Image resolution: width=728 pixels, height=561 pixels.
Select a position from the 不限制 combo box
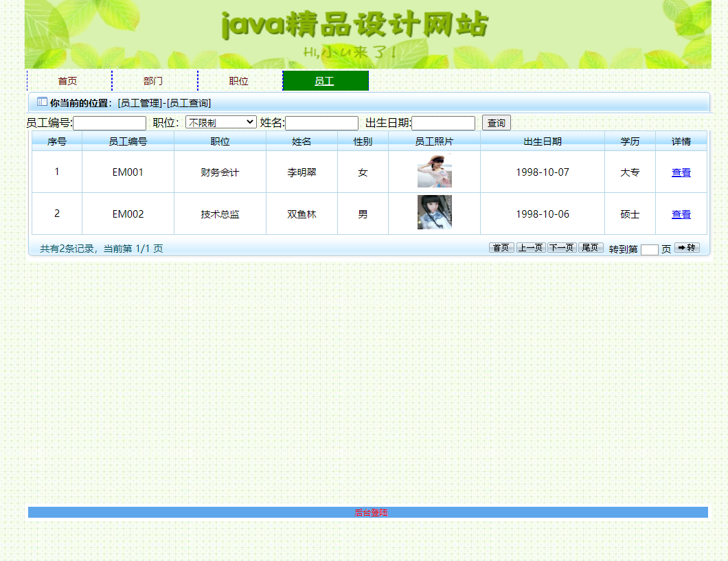[x=220, y=122]
